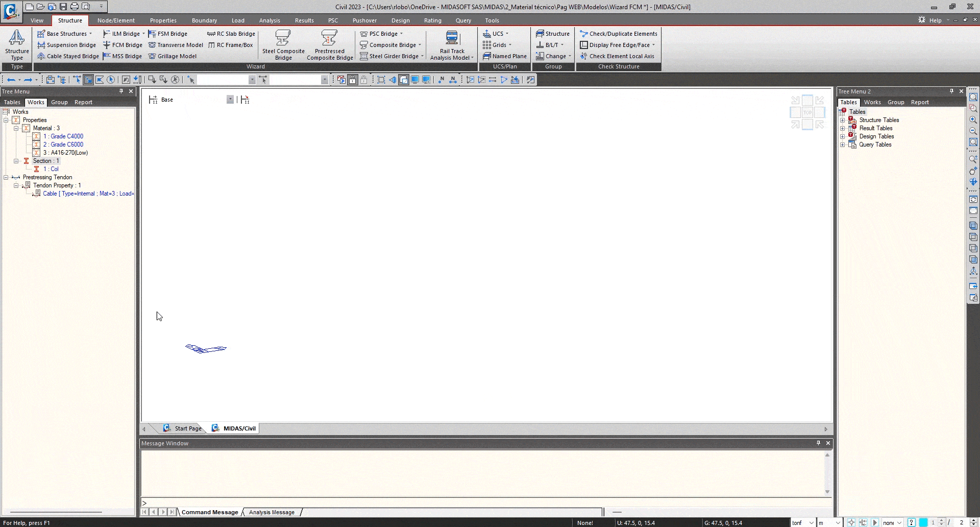Viewport: 980px width, 527px height.
Task: Toggle the unlocked padlock icon in toolbar
Action: click(x=353, y=80)
